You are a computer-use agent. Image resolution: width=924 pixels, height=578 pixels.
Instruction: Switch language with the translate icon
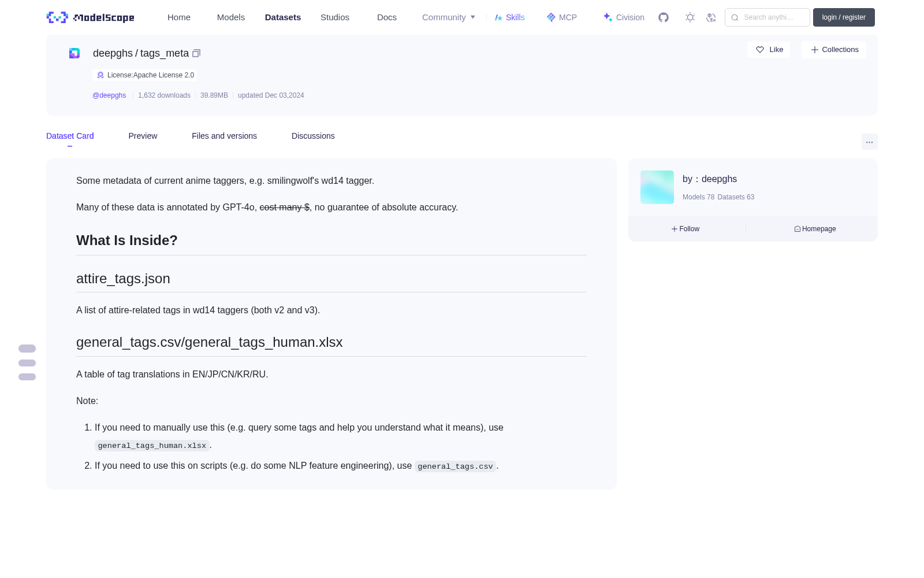point(711,17)
